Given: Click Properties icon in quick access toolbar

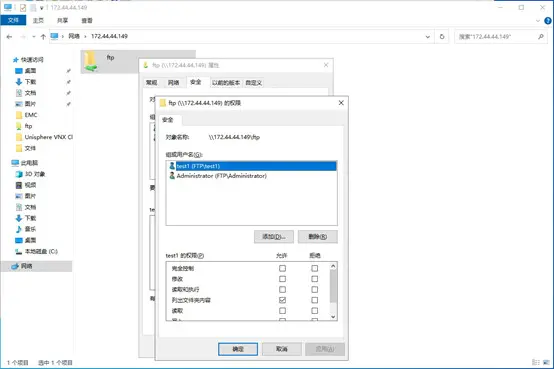Looking at the screenshot, I should (23, 7).
